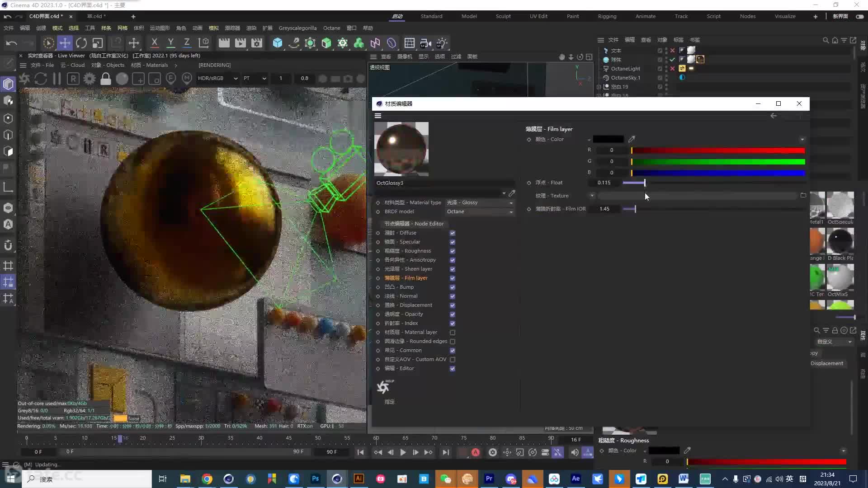The height and width of the screenshot is (488, 868).
Task: Open the Live Viewer Materials menu
Action: (x=150, y=65)
